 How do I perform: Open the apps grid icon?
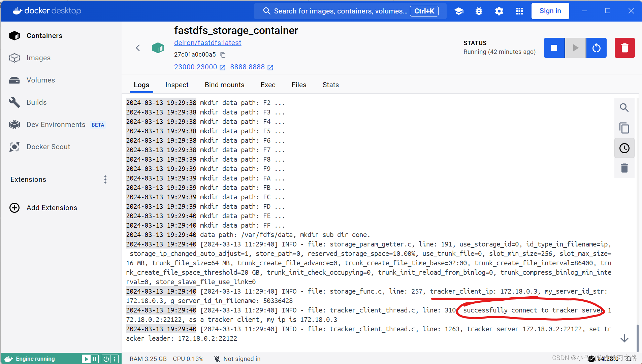pos(519,11)
